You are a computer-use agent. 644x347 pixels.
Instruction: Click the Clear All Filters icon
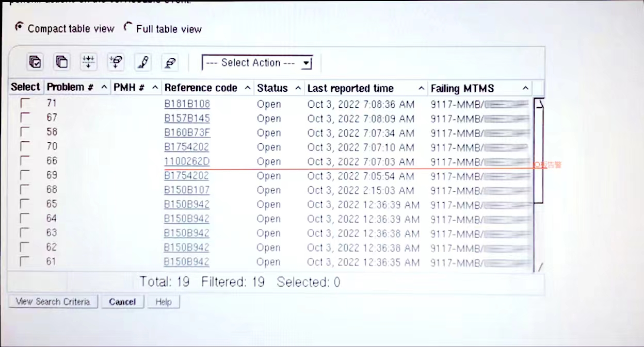(116, 62)
